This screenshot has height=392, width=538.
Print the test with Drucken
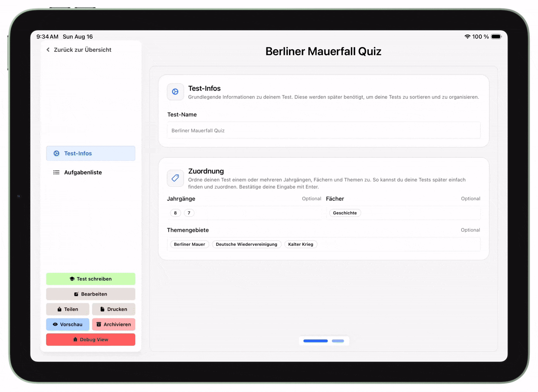(114, 309)
